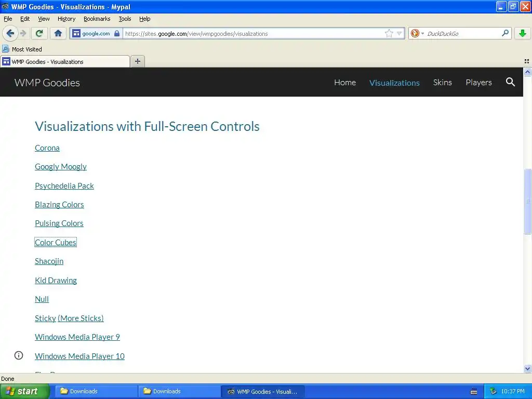Click the URL address field
Viewport: 532px width, 399px height.
click(x=253, y=34)
